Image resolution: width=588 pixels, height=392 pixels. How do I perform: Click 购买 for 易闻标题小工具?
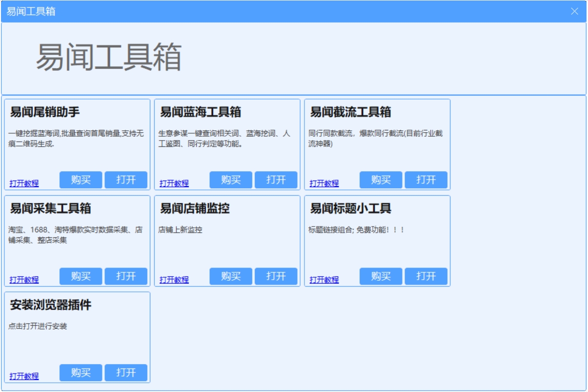[x=381, y=276]
